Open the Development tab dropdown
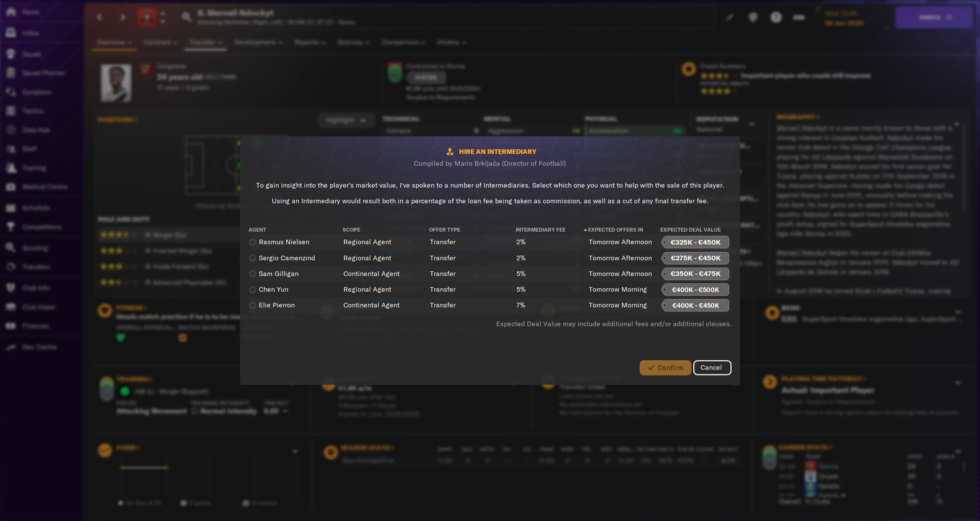This screenshot has height=521, width=980. pyautogui.click(x=258, y=42)
